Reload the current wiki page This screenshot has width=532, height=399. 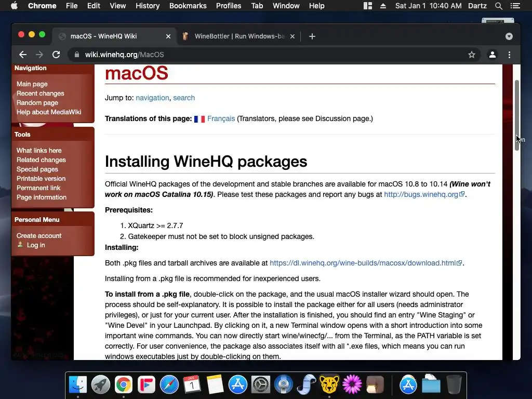pyautogui.click(x=56, y=55)
